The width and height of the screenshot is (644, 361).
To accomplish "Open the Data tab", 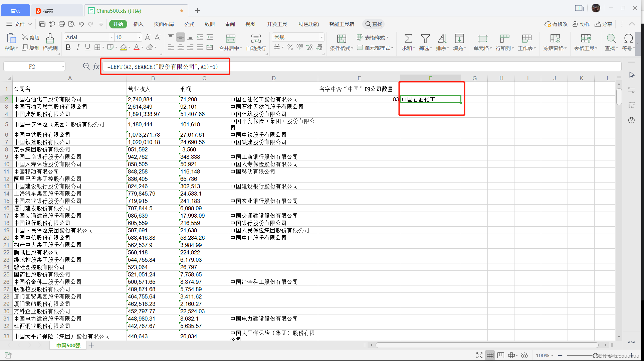I will pos(210,24).
